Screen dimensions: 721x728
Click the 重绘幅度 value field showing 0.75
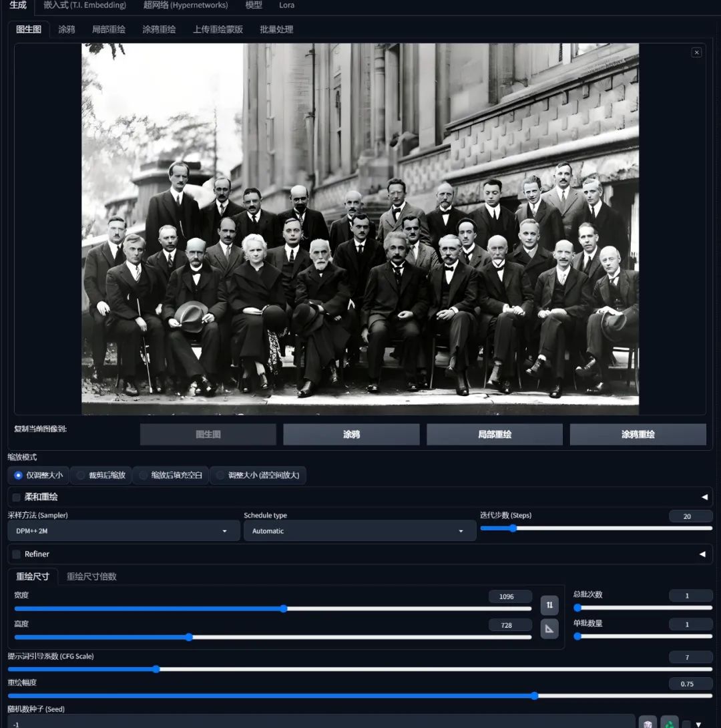coord(690,684)
